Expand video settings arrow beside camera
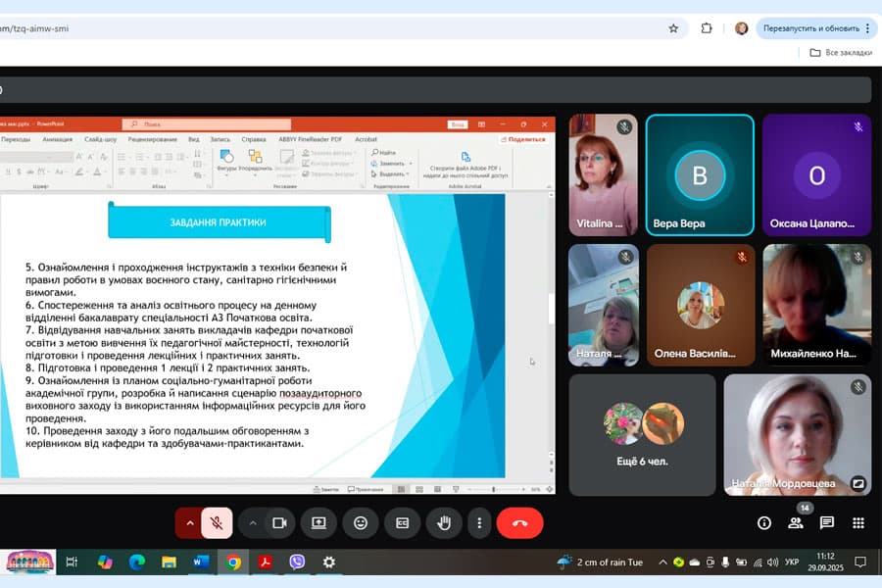This screenshot has width=882, height=588. point(252,523)
